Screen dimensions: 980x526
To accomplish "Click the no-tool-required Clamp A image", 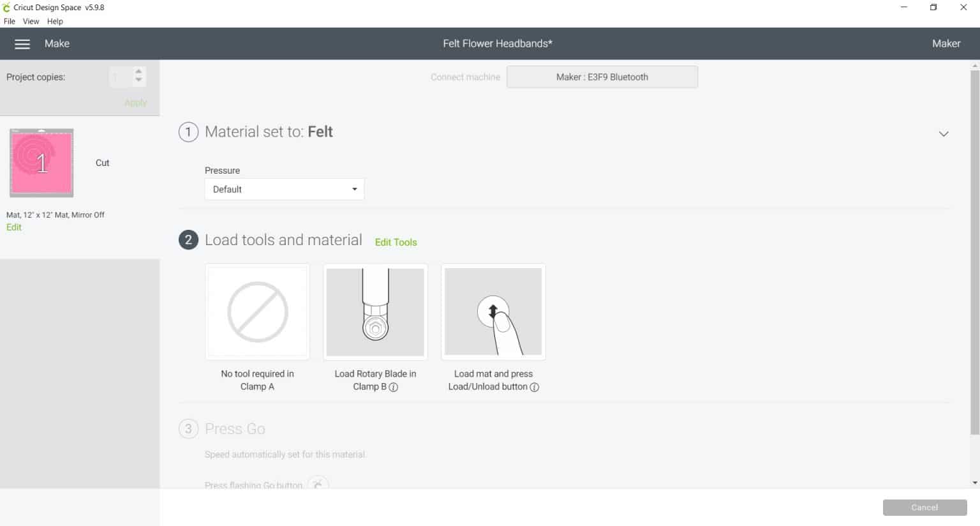I will click(257, 312).
